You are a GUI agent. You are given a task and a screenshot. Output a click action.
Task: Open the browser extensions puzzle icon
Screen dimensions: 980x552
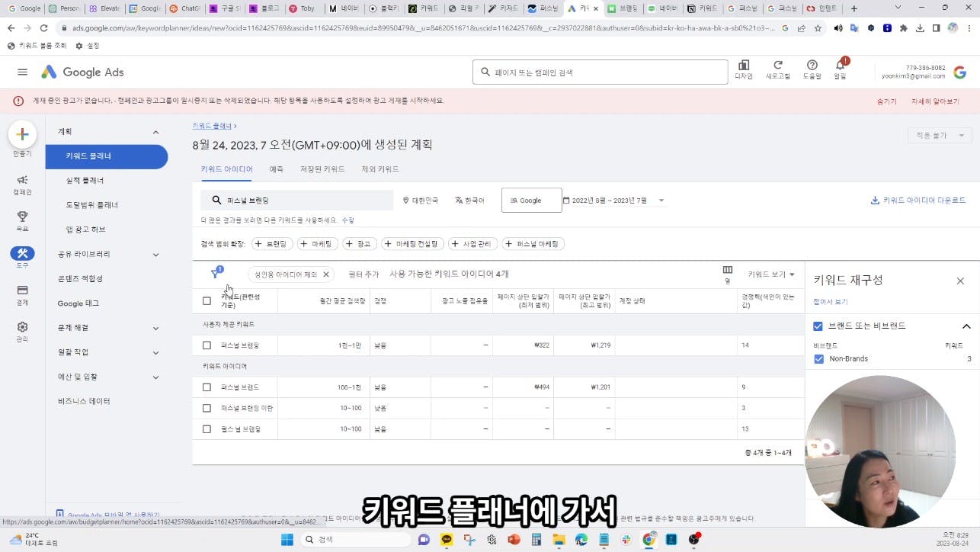click(904, 28)
